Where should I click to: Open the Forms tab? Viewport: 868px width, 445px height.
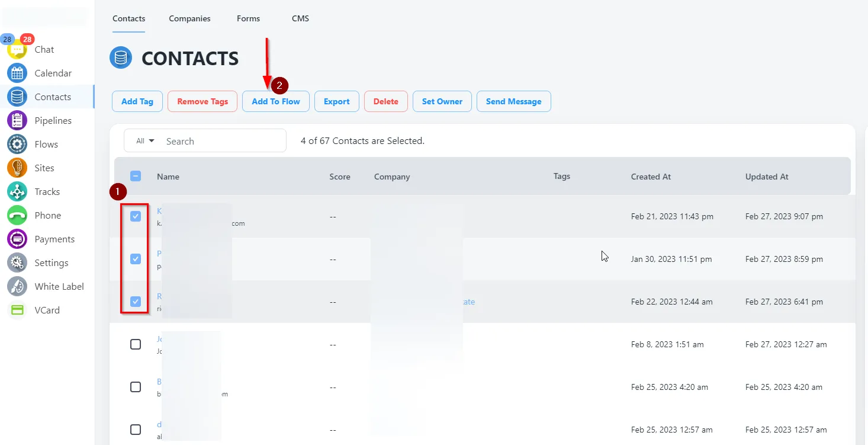pos(248,18)
